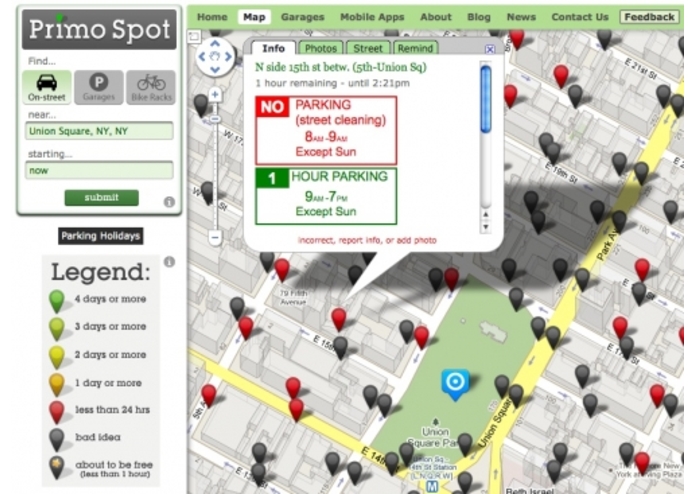Open the Map page
The height and width of the screenshot is (494, 695).
pos(254,17)
